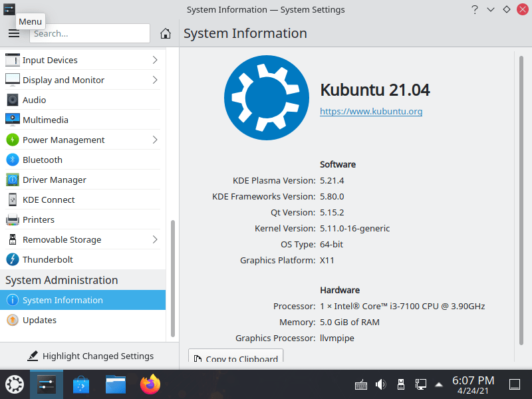532x399 pixels.
Task: Click the removable device tray icon
Action: [x=401, y=384]
